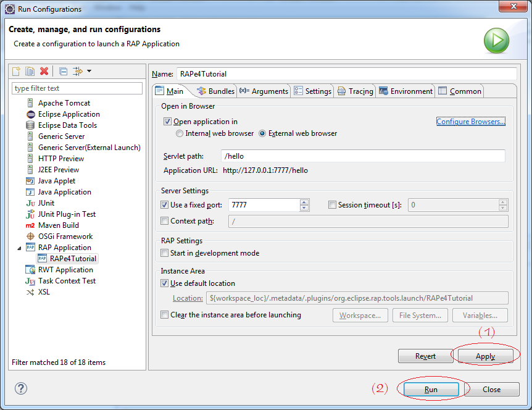Click the JUnit icon
The width and height of the screenshot is (532, 410).
[30, 203]
